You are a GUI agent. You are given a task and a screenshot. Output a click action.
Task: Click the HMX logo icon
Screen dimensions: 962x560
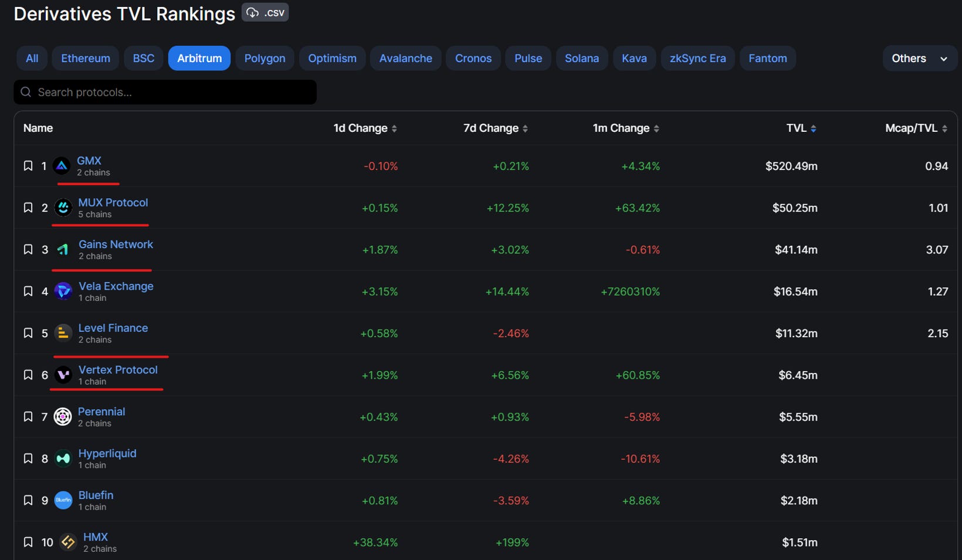[68, 542]
